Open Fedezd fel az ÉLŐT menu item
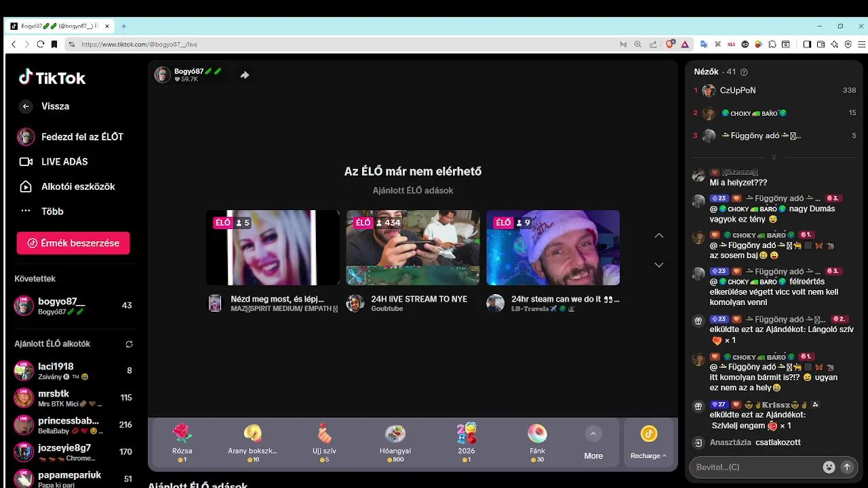This screenshot has width=868, height=488. point(71,137)
